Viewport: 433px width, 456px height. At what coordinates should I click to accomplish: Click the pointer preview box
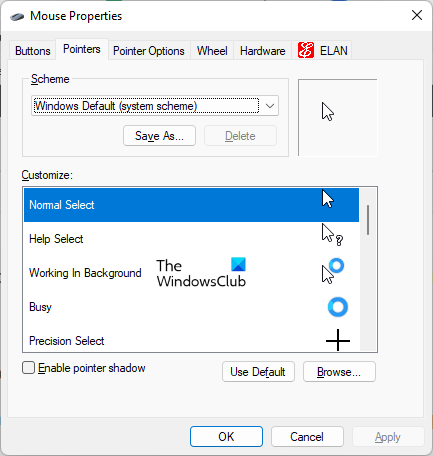click(x=338, y=117)
